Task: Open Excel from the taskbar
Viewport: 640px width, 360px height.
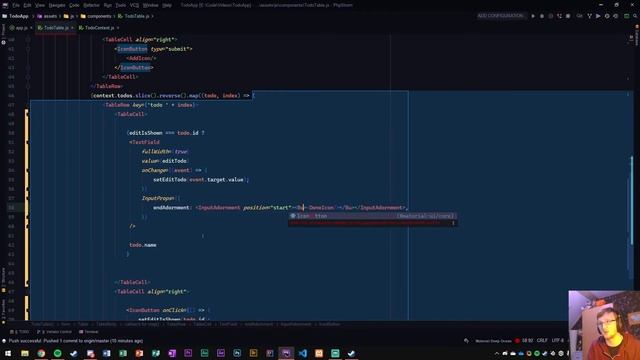Action: click(x=123, y=353)
